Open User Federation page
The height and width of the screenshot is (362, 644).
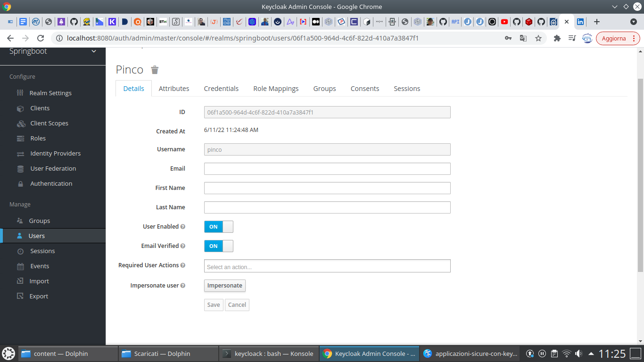(x=53, y=168)
